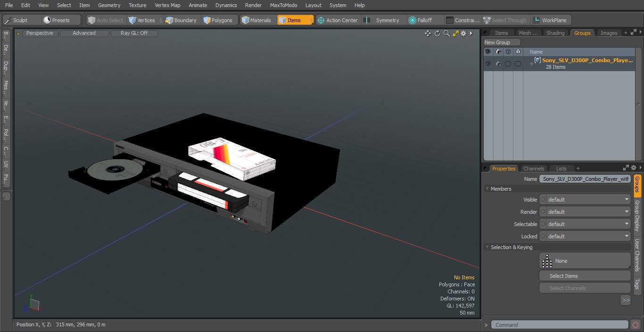Viewport: 644px width, 332px height.
Task: Open the Advanced shading style dropdown
Action: 84,33
